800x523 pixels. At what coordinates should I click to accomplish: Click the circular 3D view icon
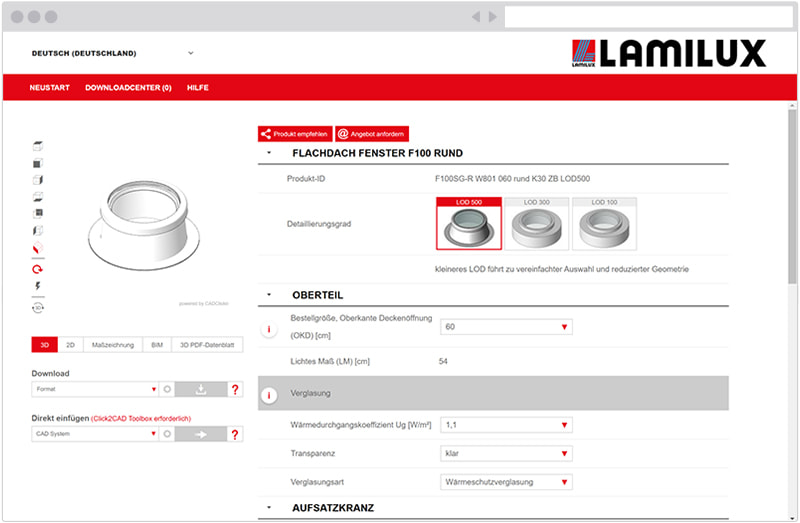[x=38, y=308]
